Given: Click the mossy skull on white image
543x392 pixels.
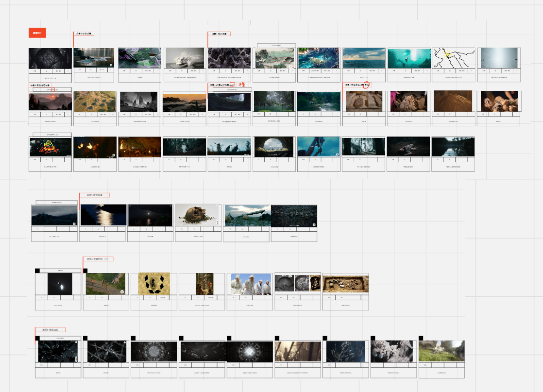Looking at the screenshot, I should pyautogui.click(x=197, y=215).
